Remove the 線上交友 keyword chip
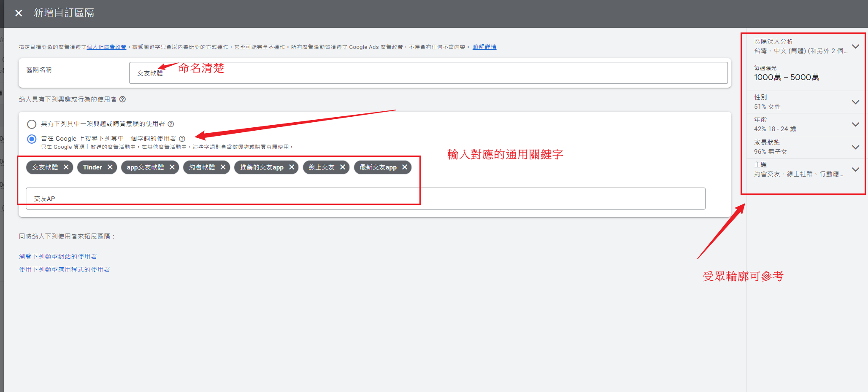The height and width of the screenshot is (392, 868). coord(343,167)
